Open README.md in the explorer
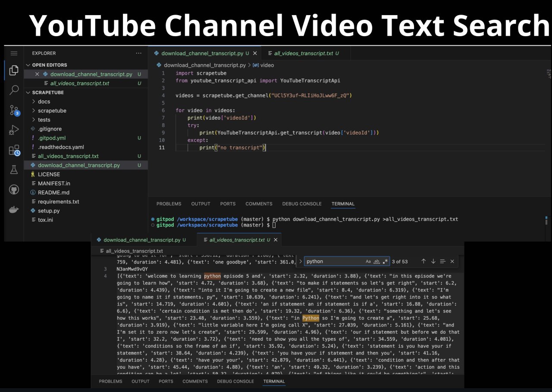Viewport: 552px width, 392px height. 53,193
